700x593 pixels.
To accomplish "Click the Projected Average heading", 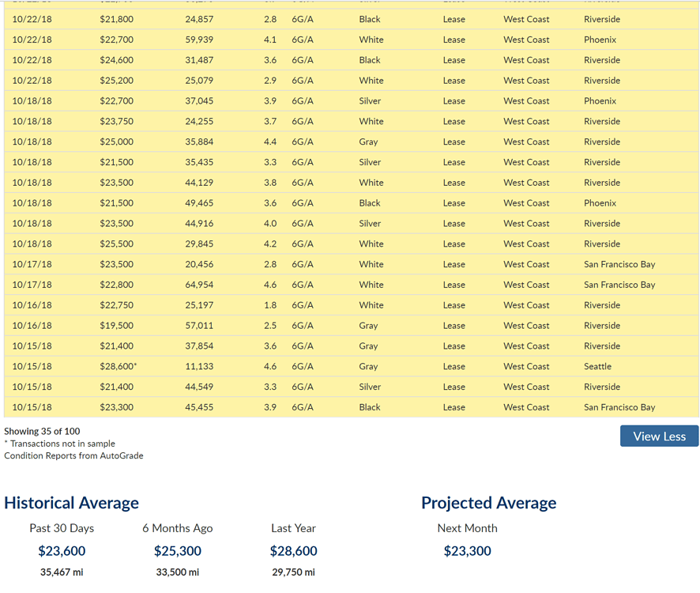I will point(489,503).
